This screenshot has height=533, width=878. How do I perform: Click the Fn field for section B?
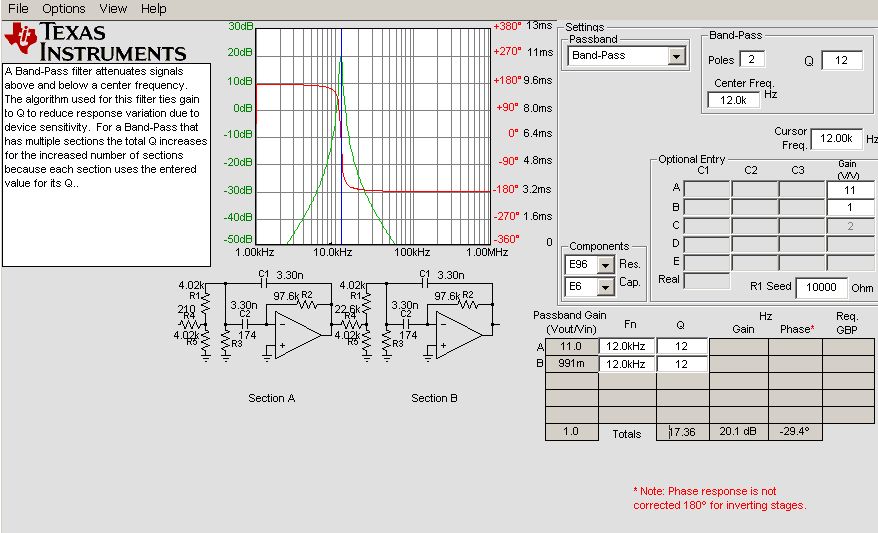point(627,364)
